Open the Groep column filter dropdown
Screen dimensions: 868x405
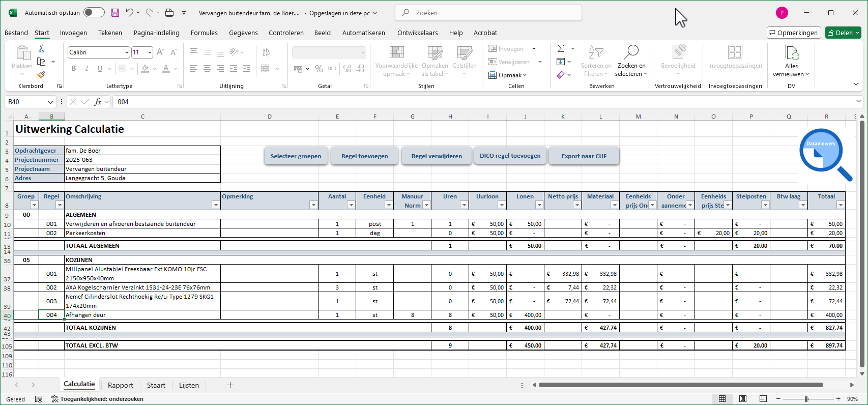[34, 205]
